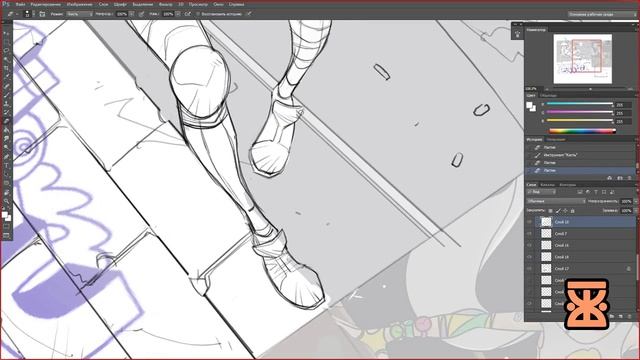Select the Eyedropper tool
Viewport: 640px width, 360px height.
7,77
